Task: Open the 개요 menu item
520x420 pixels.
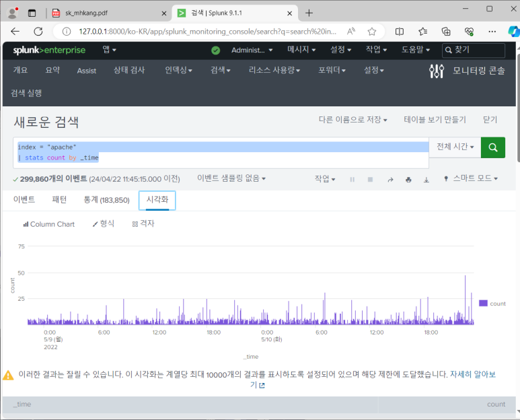Action: coord(20,70)
